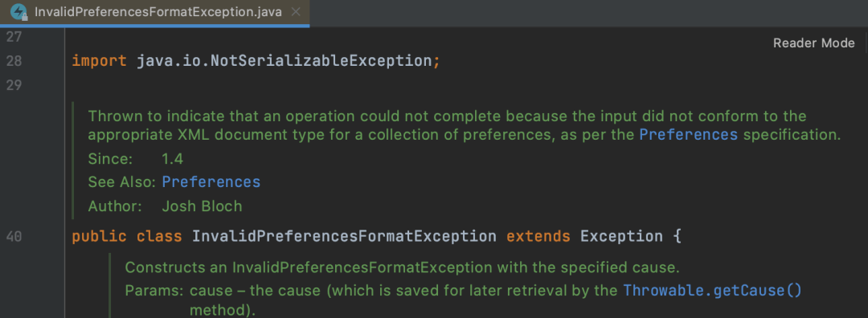Click line number 27 in the gutter
The width and height of the screenshot is (868, 318).
pyautogui.click(x=14, y=36)
